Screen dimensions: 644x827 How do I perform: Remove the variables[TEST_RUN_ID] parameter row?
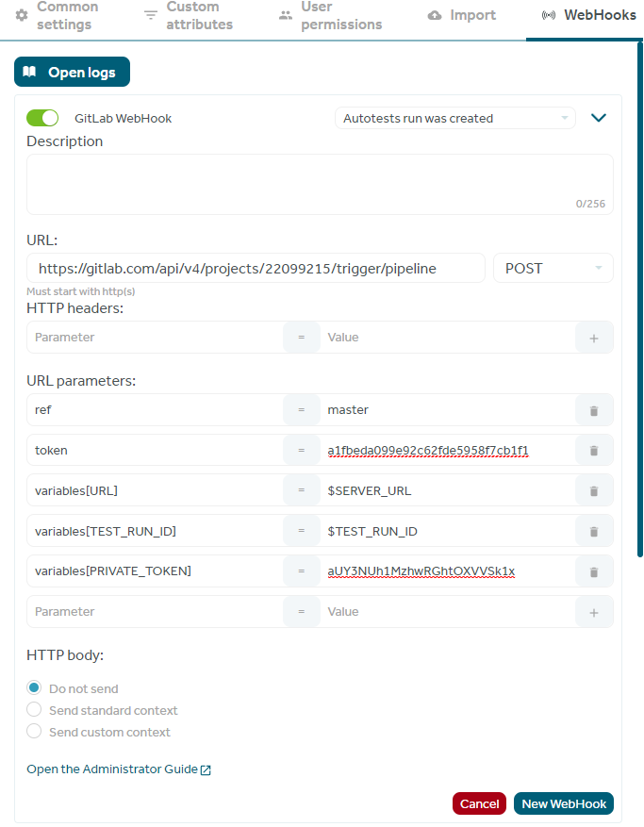(594, 531)
